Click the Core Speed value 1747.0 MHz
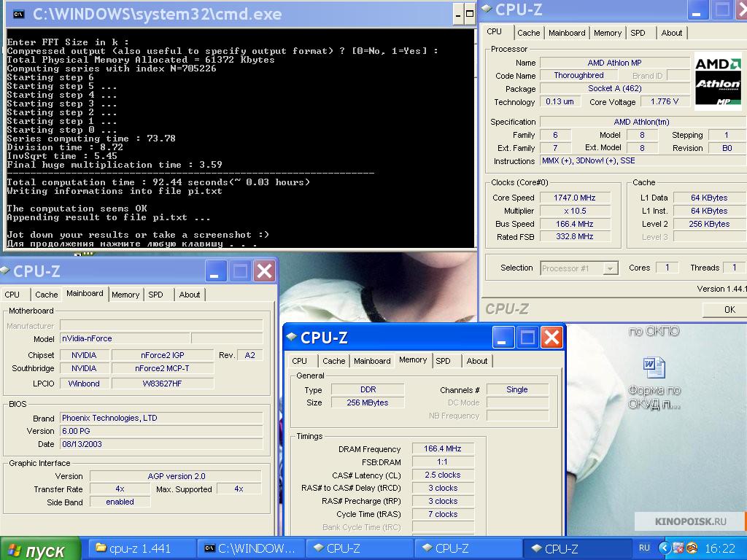 point(575,198)
